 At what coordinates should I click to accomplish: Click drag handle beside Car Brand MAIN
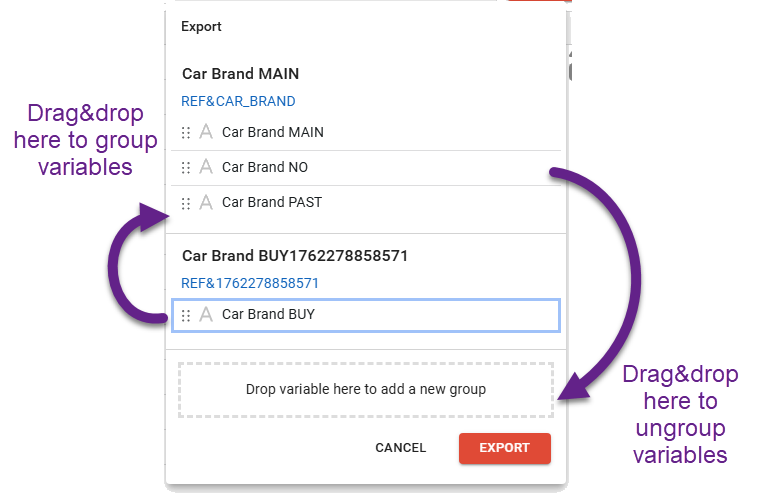186,132
